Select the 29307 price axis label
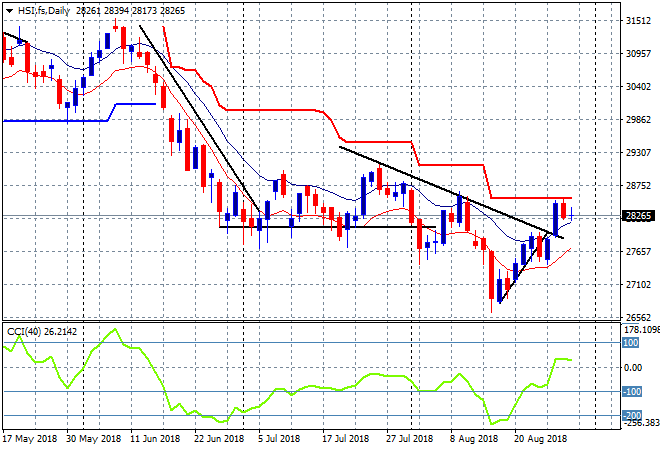This screenshot has width=660, height=450. (x=638, y=152)
